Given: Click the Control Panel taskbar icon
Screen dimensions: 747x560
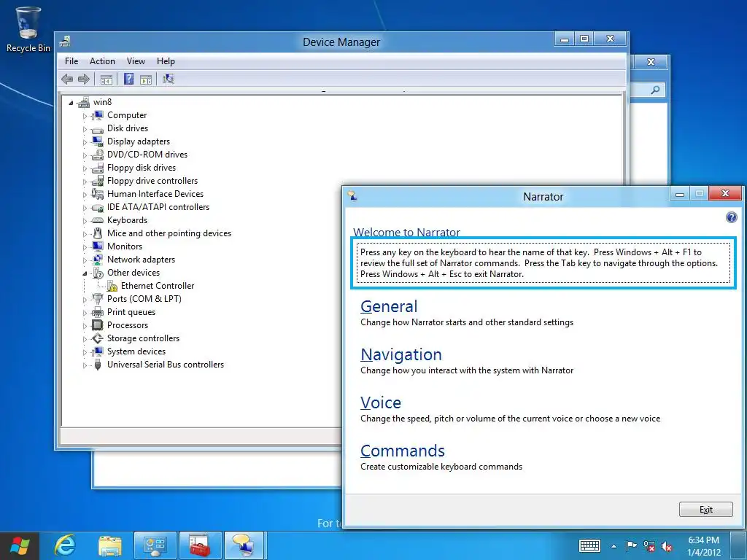Looking at the screenshot, I should coord(155,545).
